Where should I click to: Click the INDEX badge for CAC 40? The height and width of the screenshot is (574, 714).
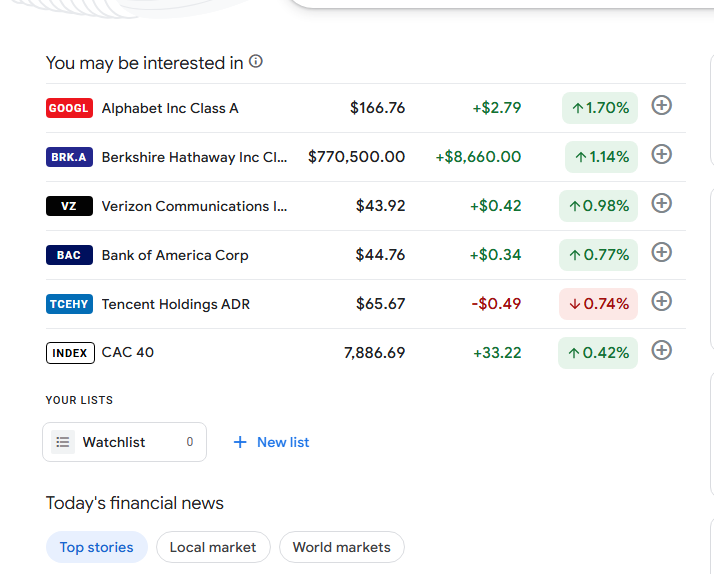coord(70,353)
